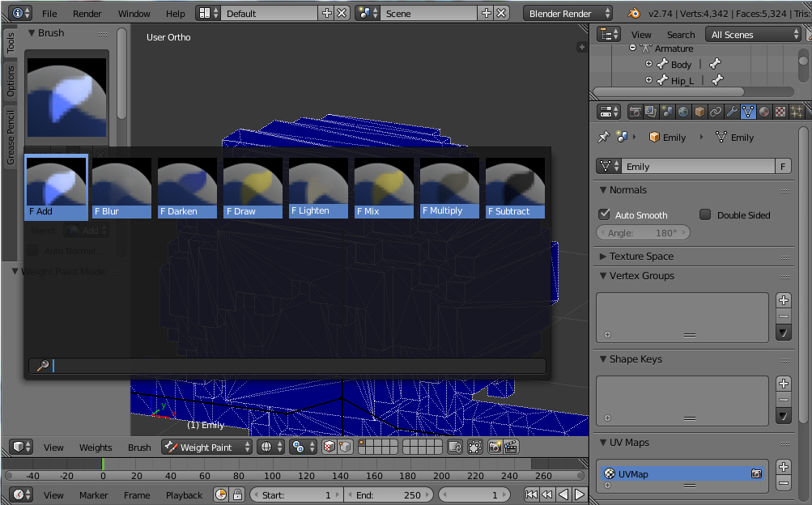The height and width of the screenshot is (505, 812).
Task: Play animation forward in timeline
Action: pyautogui.click(x=580, y=494)
